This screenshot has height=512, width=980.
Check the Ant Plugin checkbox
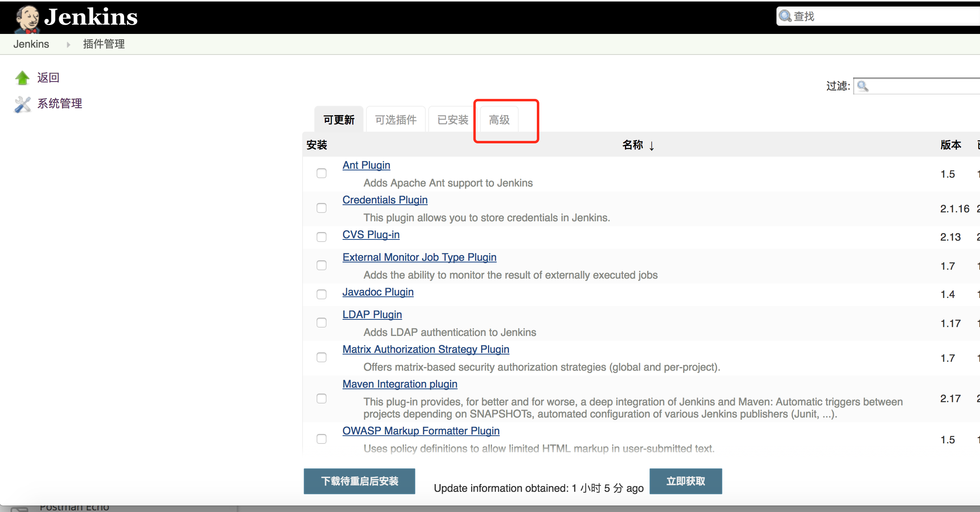(322, 173)
